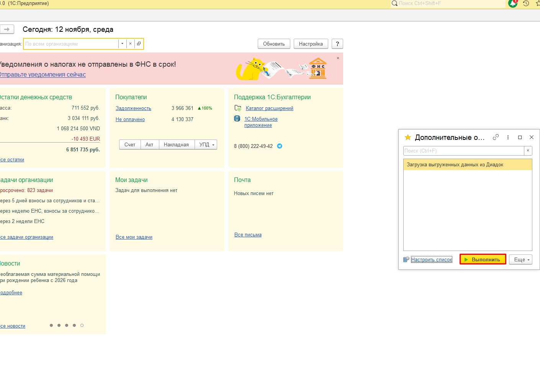540x392 pixels.
Task: Open the Все письма link
Action: point(248,235)
